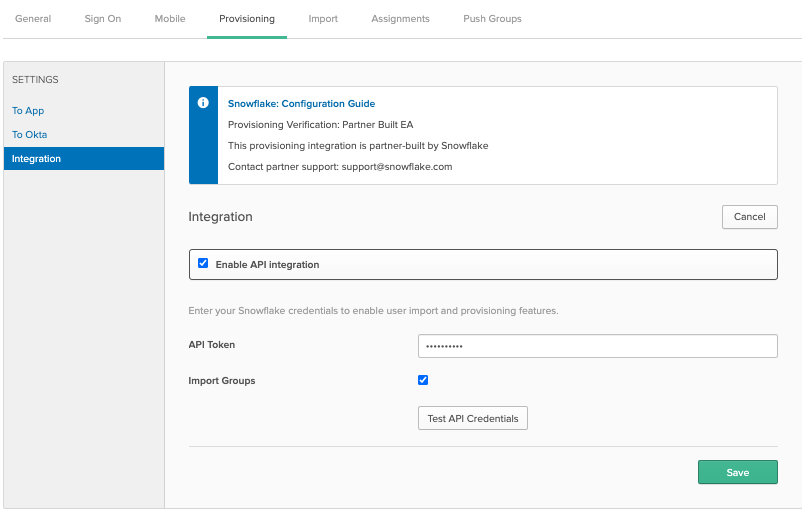
Task: Enable API integration checkbox toggle
Action: pos(203,264)
